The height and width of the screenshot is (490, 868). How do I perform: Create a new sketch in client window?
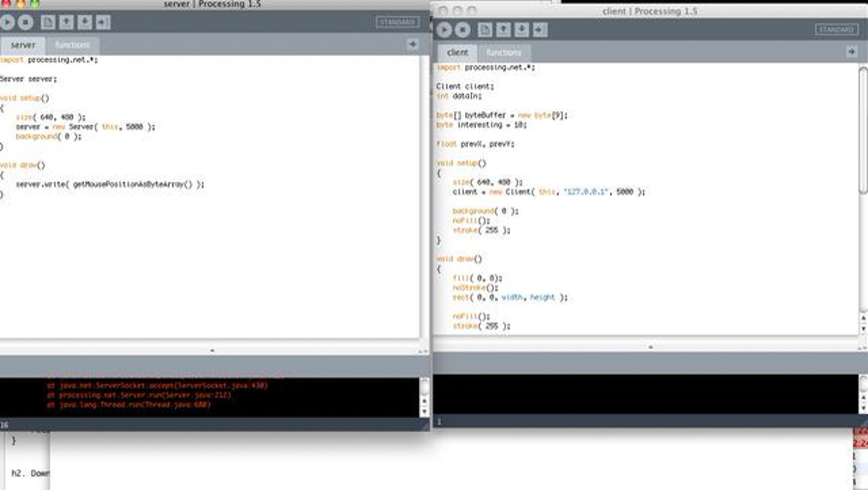click(x=485, y=30)
